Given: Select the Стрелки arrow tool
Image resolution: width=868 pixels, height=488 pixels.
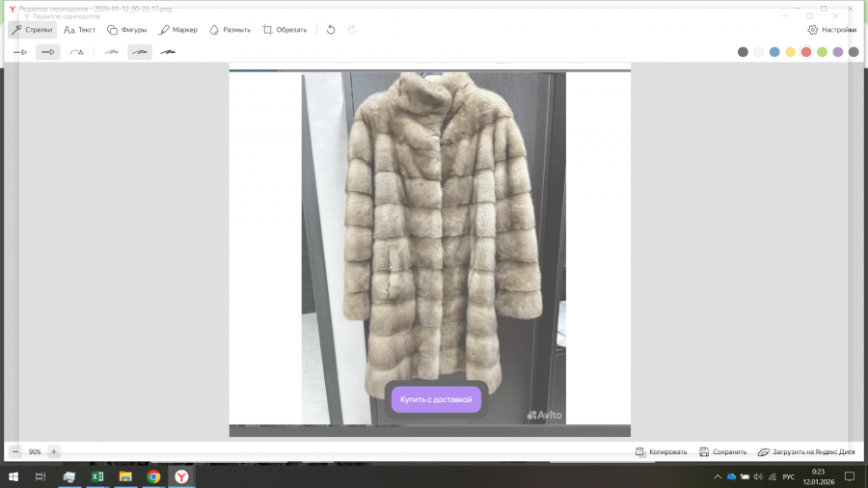Looking at the screenshot, I should click(32, 30).
